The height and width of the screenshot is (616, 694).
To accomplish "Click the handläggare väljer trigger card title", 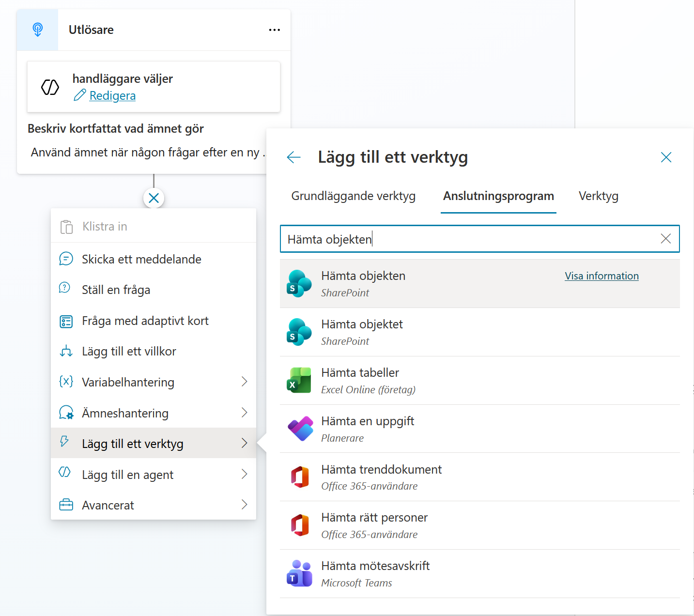I will pyautogui.click(x=123, y=78).
